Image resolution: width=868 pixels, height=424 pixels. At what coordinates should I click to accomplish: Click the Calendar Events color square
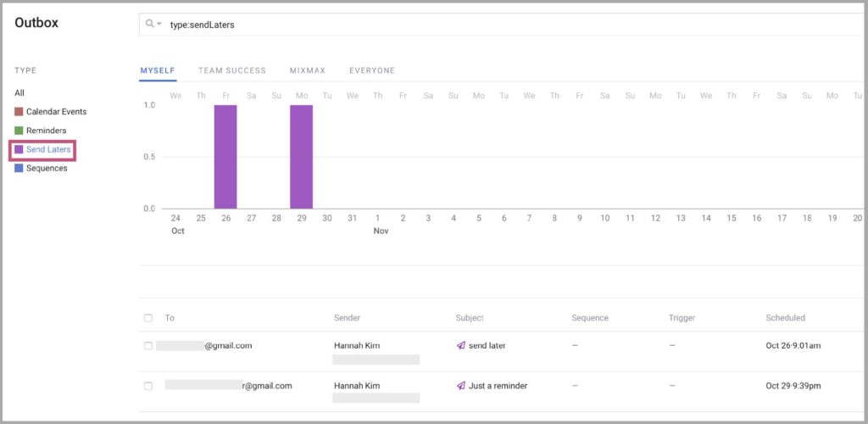(19, 112)
